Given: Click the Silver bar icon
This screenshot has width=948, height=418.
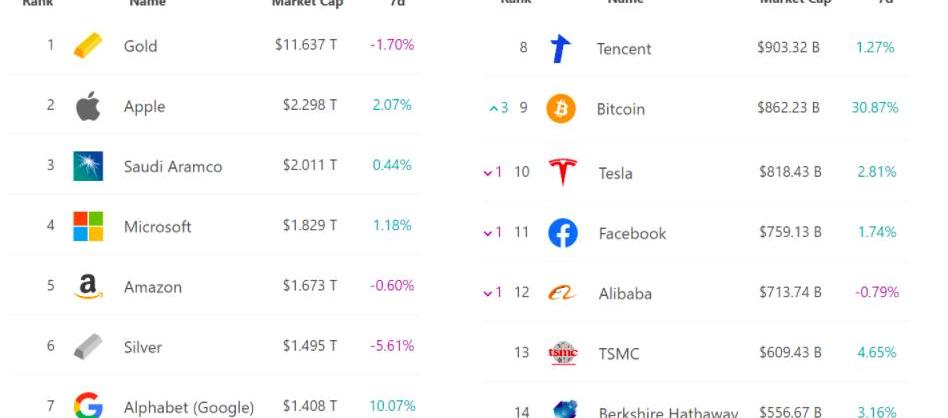Looking at the screenshot, I should point(88,347).
